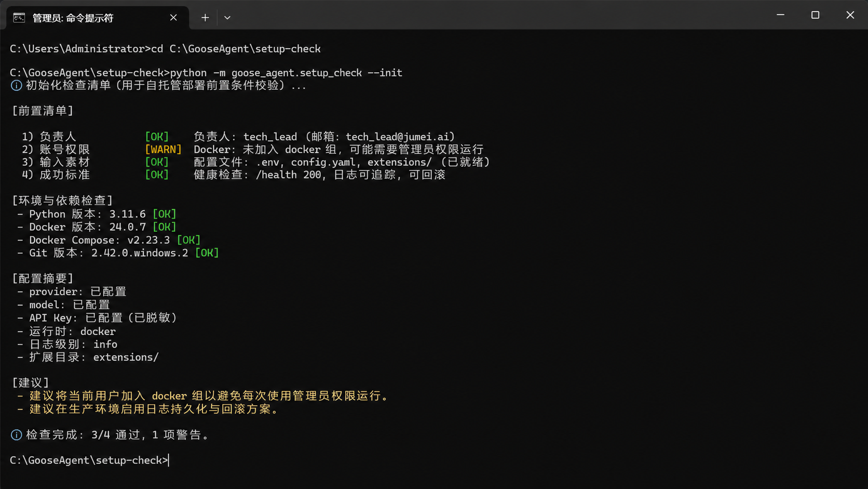The height and width of the screenshot is (489, 868).
Task: Select the 管理员: 命令提示符 tab
Action: pos(97,18)
